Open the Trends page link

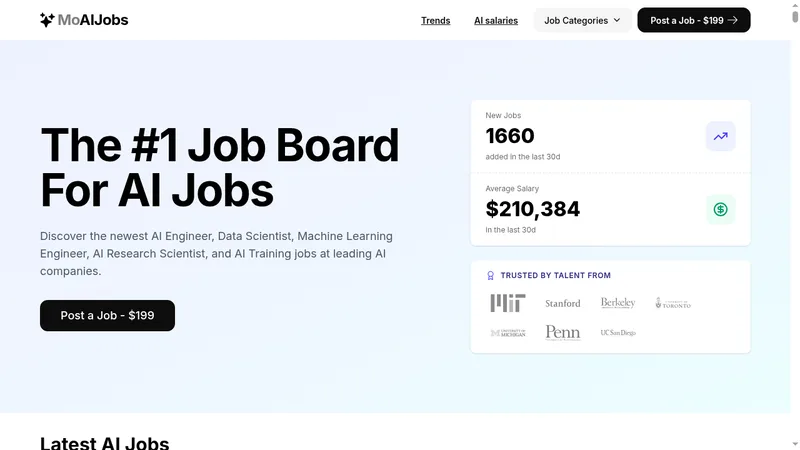(x=435, y=20)
